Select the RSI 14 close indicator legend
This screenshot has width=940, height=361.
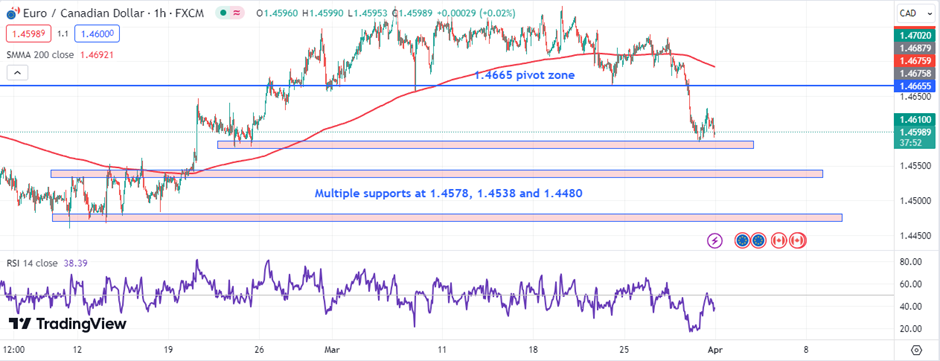click(x=32, y=263)
